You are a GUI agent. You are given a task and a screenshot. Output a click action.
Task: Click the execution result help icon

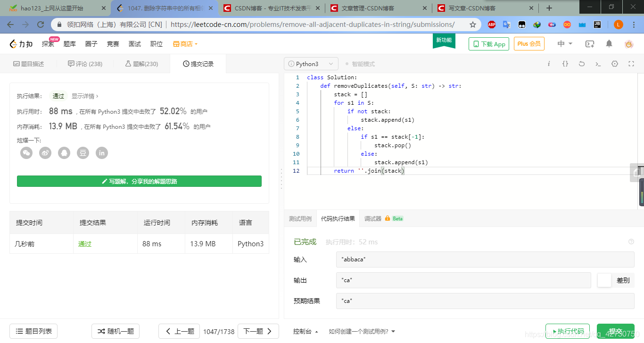[x=631, y=242]
